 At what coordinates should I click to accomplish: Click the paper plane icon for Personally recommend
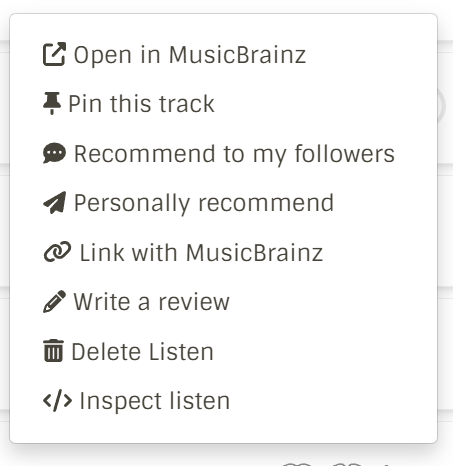(54, 202)
